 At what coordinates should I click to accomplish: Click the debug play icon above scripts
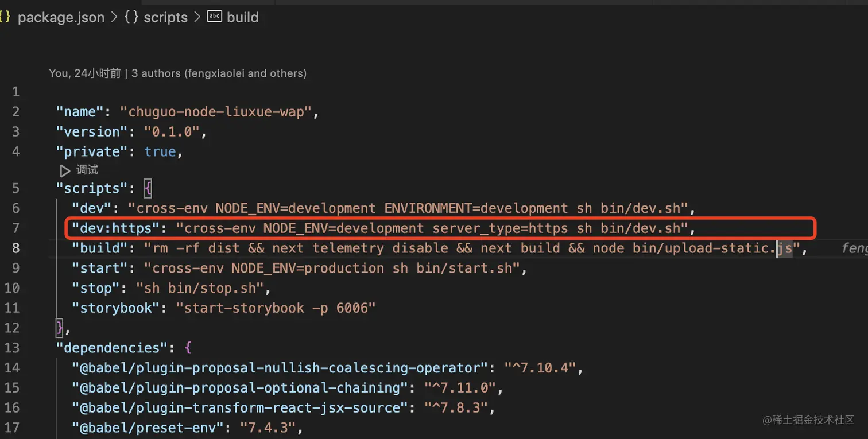(65, 170)
